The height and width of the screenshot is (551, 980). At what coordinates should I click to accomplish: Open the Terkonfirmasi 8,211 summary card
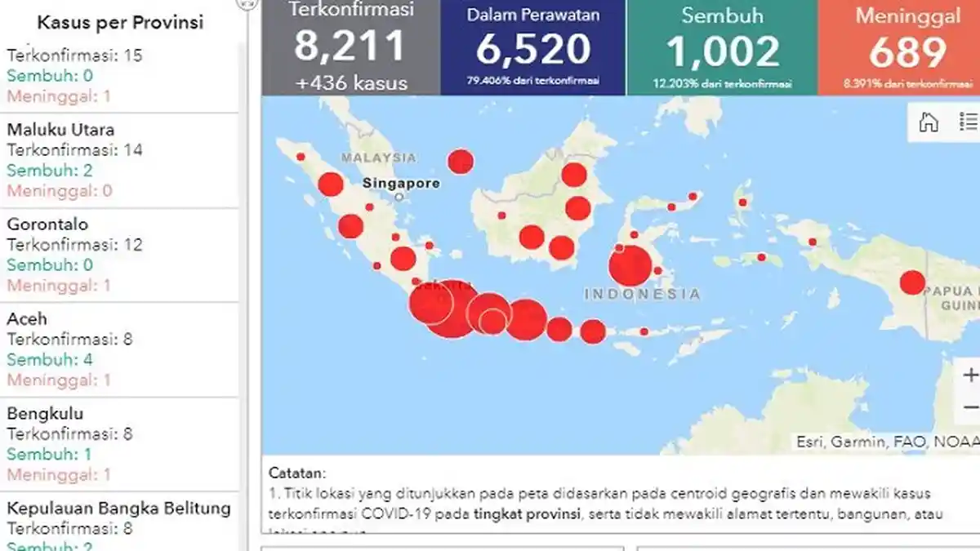351,47
